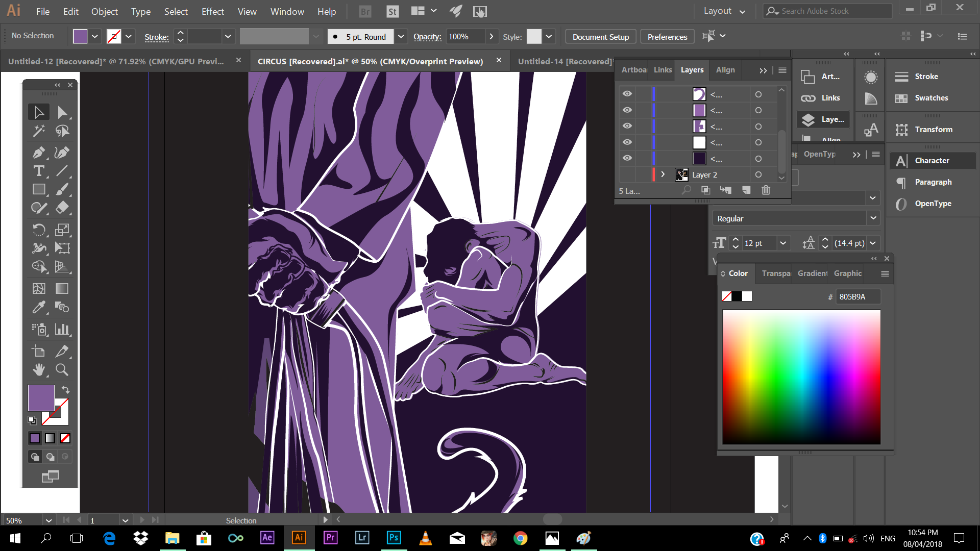Select the Paintbrush tool
The image size is (980, 551).
tap(62, 189)
